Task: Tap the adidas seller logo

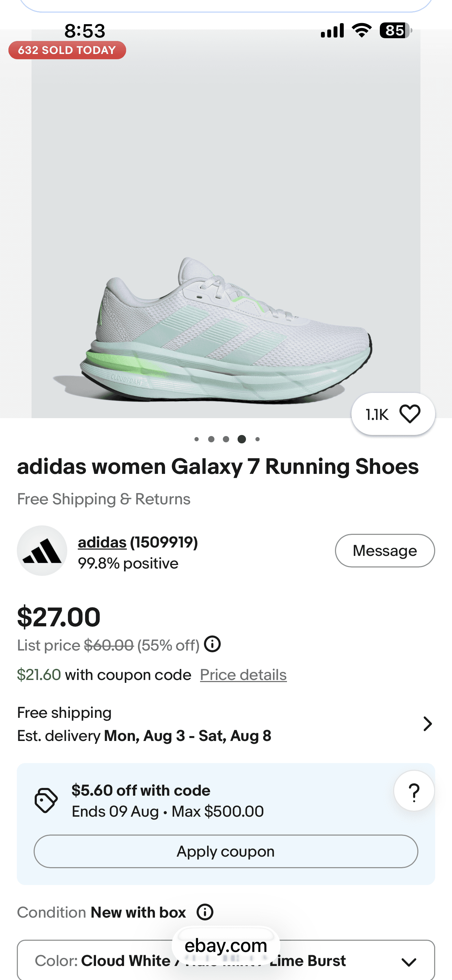Action: tap(42, 551)
